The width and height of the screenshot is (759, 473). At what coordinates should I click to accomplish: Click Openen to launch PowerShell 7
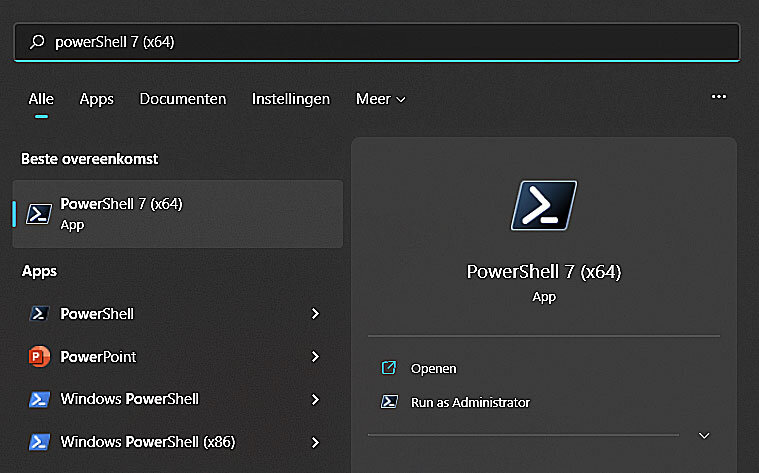433,368
